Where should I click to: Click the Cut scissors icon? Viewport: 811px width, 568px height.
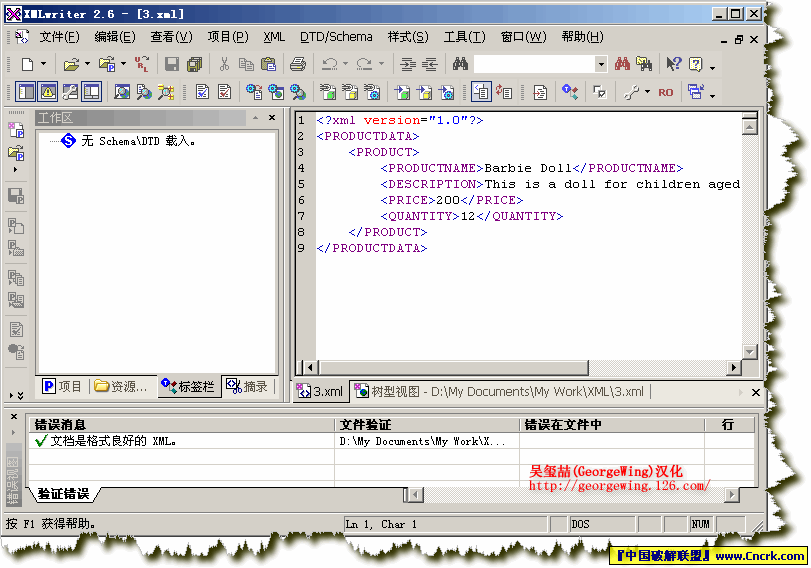coord(224,64)
